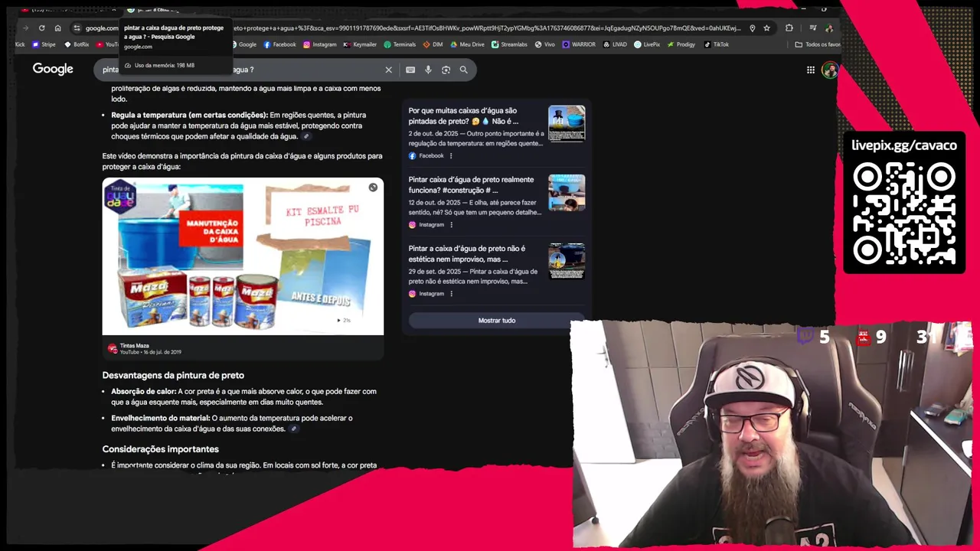Open the Prodigy bookmark
The height and width of the screenshot is (551, 980).
tap(681, 44)
